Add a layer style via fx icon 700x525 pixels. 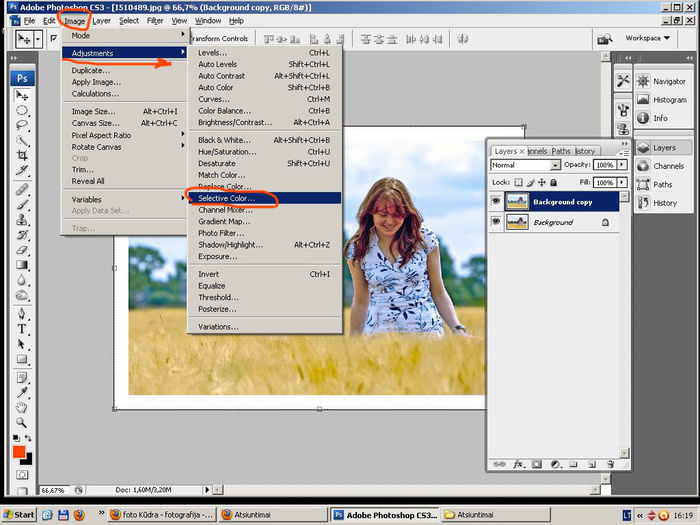click(x=519, y=464)
